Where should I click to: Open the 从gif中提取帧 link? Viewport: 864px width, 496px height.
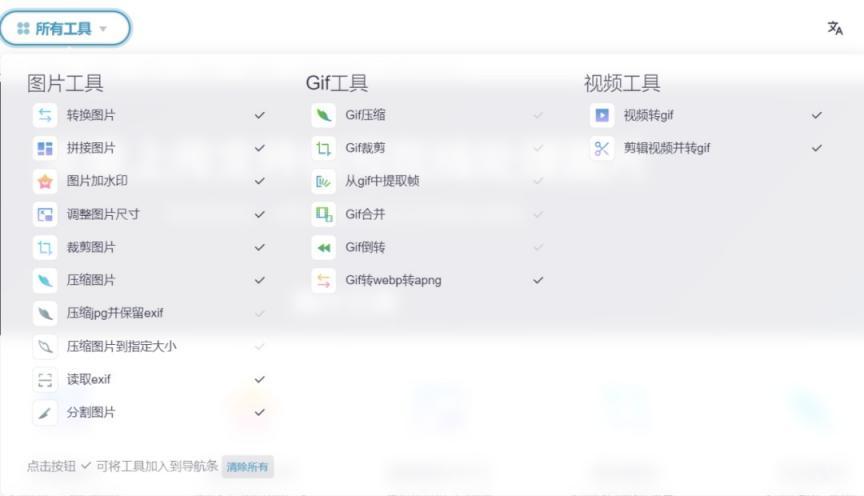point(382,181)
